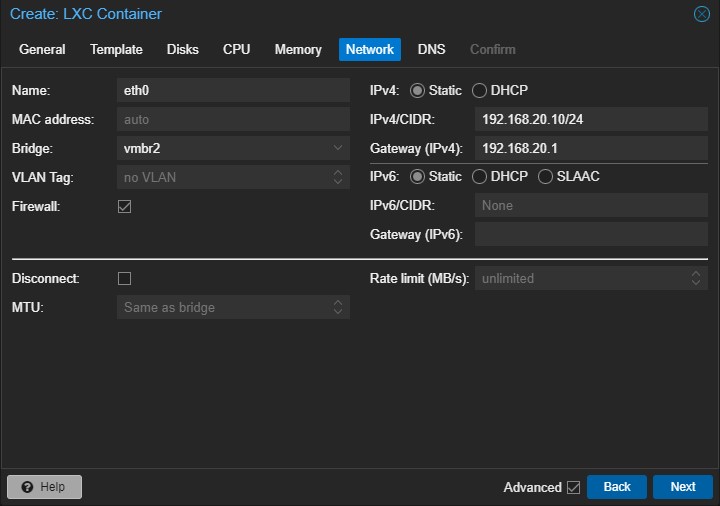Expand the Bridge vmbr2 dropdown

338,148
